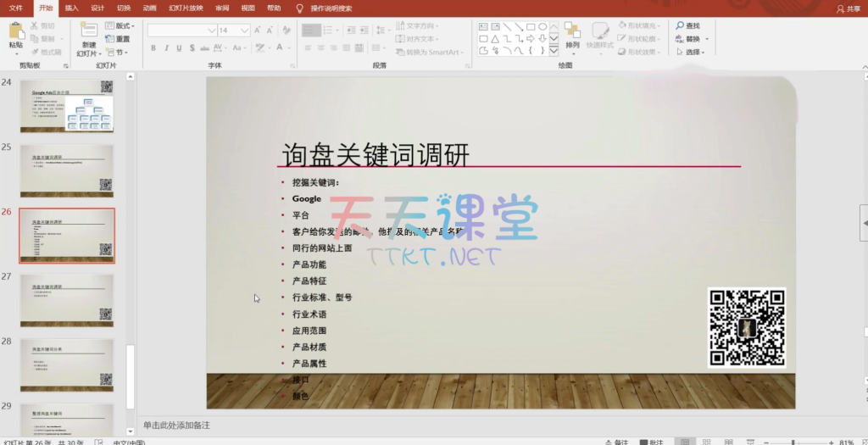Click the New Slide (新建幻灯片) icon
This screenshot has width=868, height=445.
(89, 32)
